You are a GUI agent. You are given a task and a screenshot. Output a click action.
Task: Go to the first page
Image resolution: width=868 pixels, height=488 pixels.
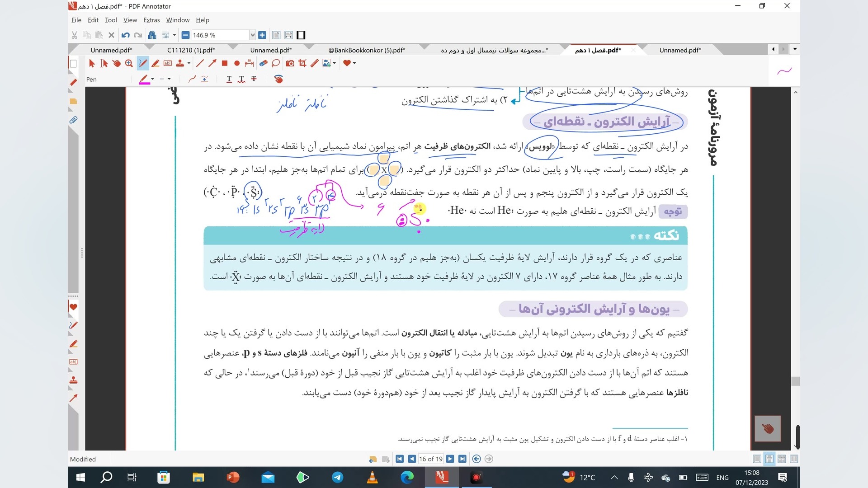tap(400, 459)
